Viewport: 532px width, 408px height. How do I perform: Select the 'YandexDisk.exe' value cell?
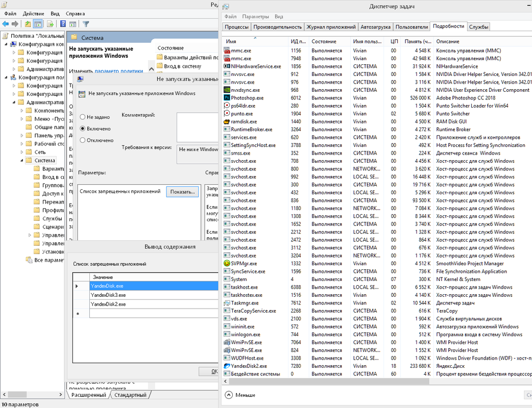154,286
